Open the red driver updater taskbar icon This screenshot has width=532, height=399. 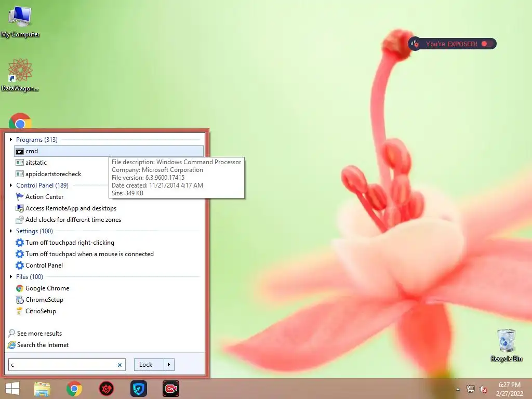tap(106, 389)
